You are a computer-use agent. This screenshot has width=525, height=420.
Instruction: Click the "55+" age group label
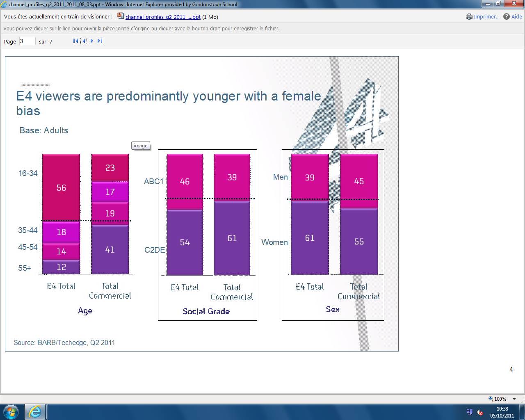(25, 268)
